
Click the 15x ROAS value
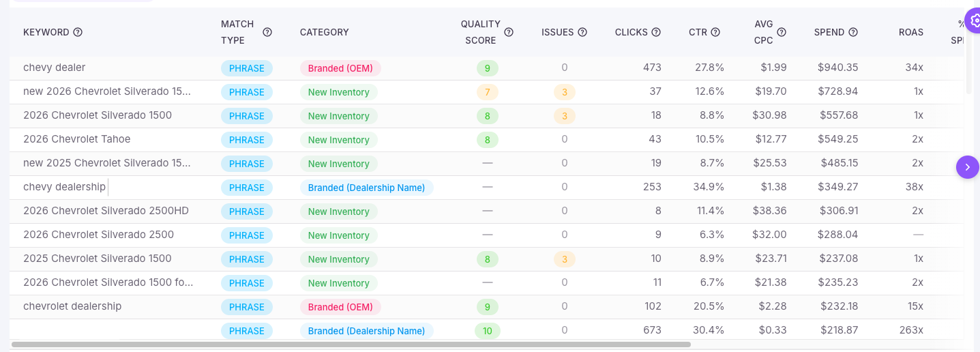pos(915,306)
